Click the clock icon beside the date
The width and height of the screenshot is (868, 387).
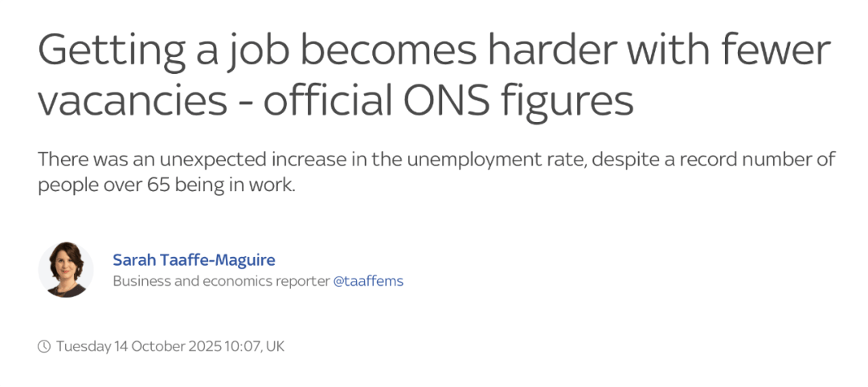click(x=44, y=347)
